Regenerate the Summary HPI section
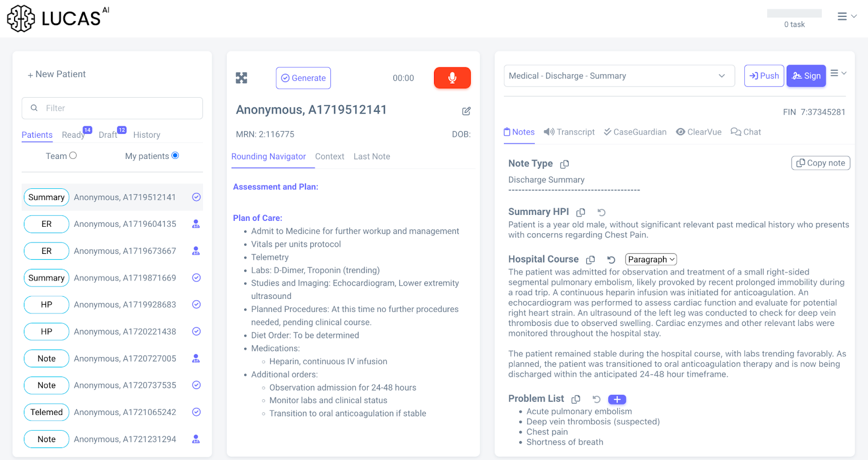This screenshot has width=868, height=460. pyautogui.click(x=601, y=212)
